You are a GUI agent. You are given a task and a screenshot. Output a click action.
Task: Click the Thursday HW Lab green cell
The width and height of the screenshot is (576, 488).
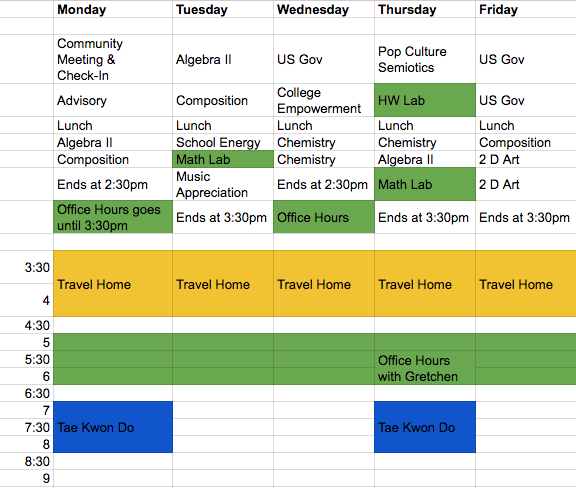point(425,100)
